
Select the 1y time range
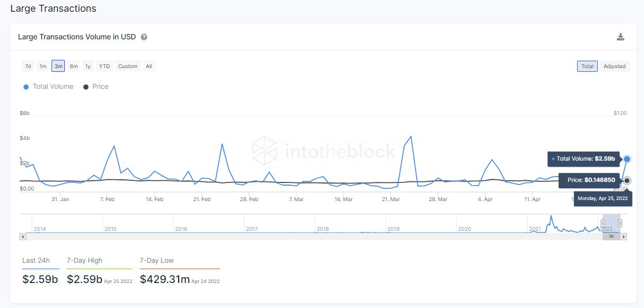click(88, 66)
